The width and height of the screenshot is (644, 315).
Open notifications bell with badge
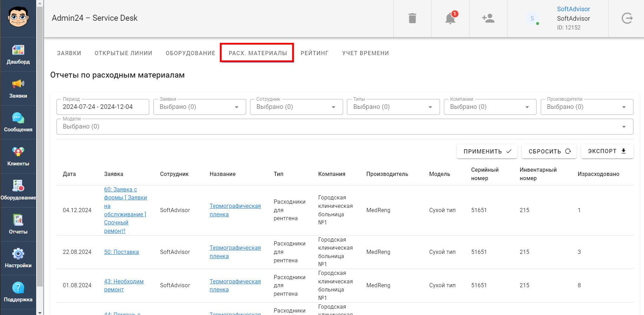[x=451, y=18]
